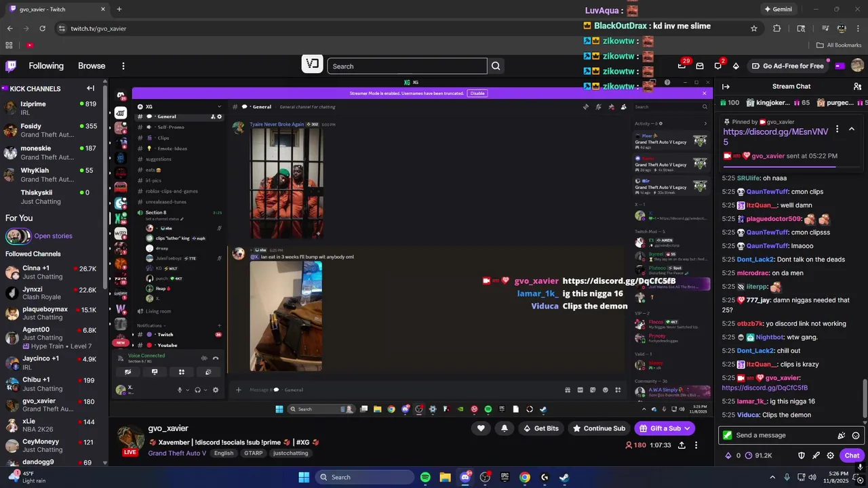The width and height of the screenshot is (868, 488).
Task: Click Continue Sub button
Action: click(x=598, y=428)
